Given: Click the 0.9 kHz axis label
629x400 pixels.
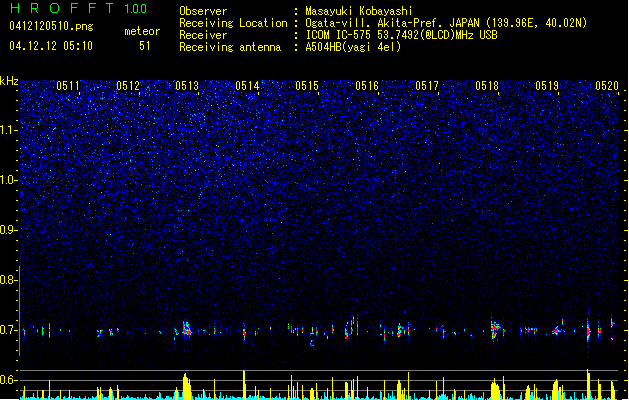Looking at the screenshot, I should pyautogui.click(x=9, y=230).
